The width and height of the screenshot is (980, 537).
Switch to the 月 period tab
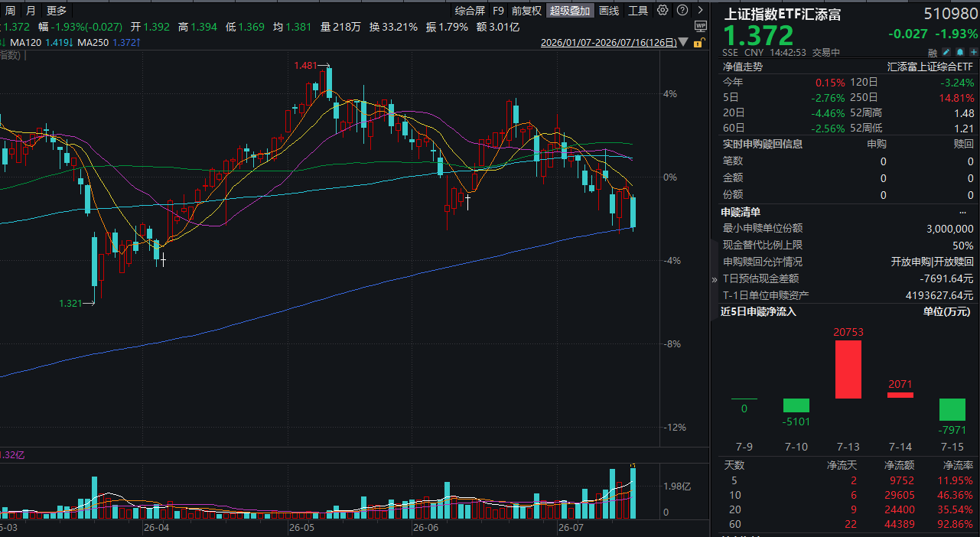pos(31,11)
